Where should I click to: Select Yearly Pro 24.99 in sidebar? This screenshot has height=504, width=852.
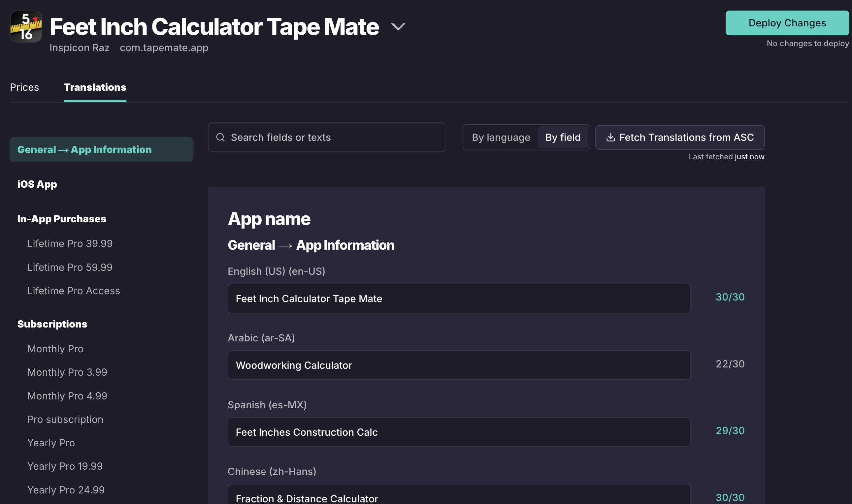tap(66, 490)
